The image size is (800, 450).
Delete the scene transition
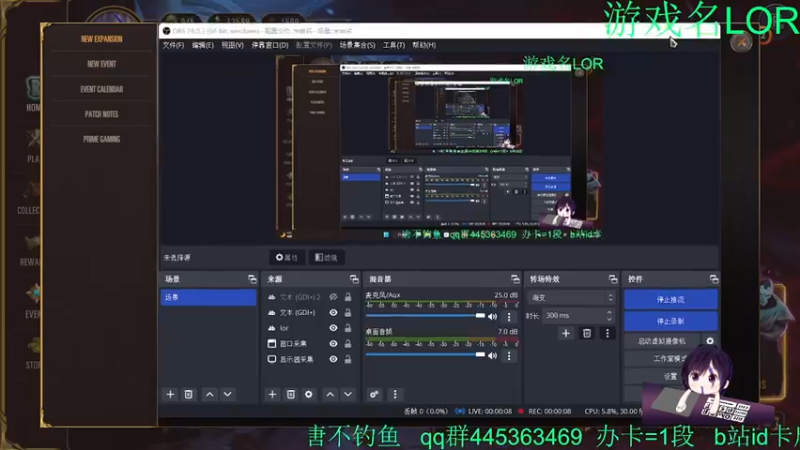(587, 334)
